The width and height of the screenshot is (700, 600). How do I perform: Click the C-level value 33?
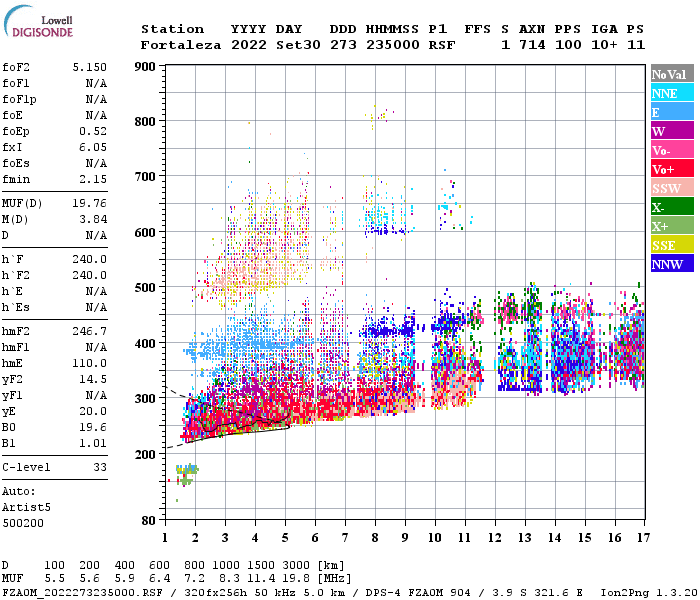(100, 467)
